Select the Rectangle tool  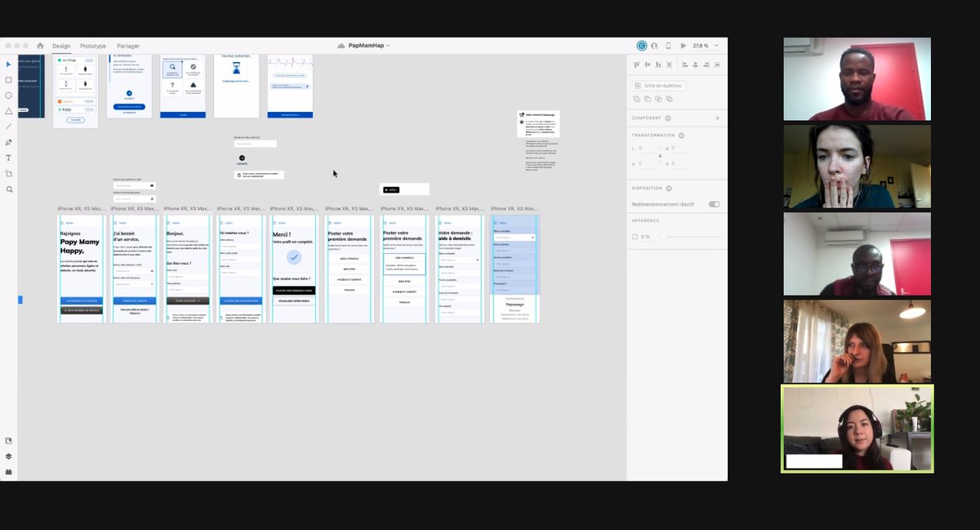[x=9, y=80]
